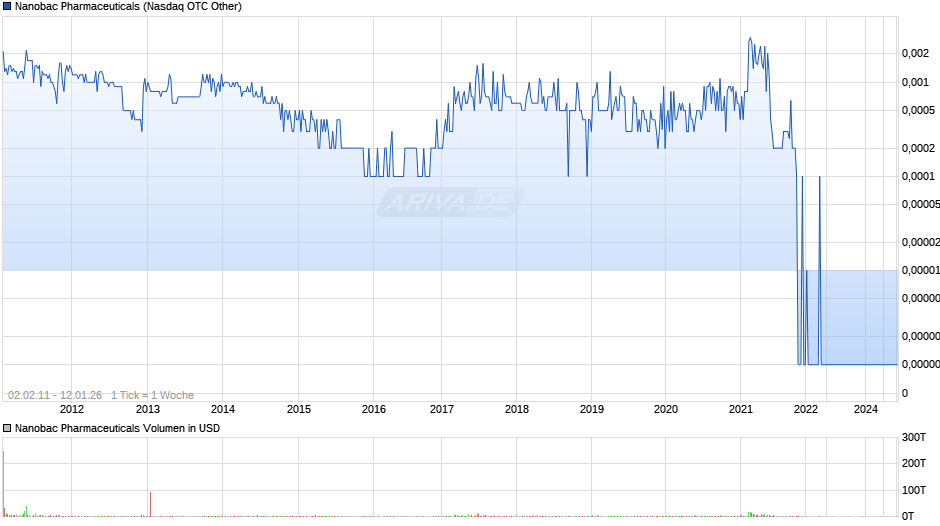Click the blue legend square beside Nanobac Pharmaceuticals
Viewport: 940px width, 526px height.
(7, 7)
